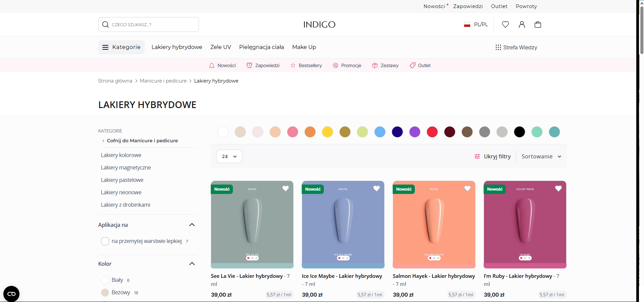Open Powroty link in top bar
Viewport: 644px width, 302px height.
(526, 6)
